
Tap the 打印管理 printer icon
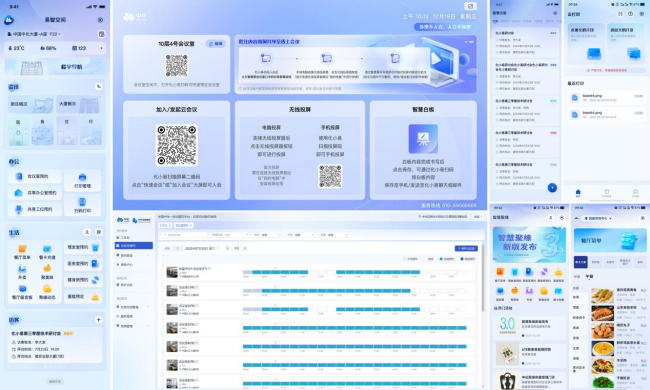tap(82, 177)
